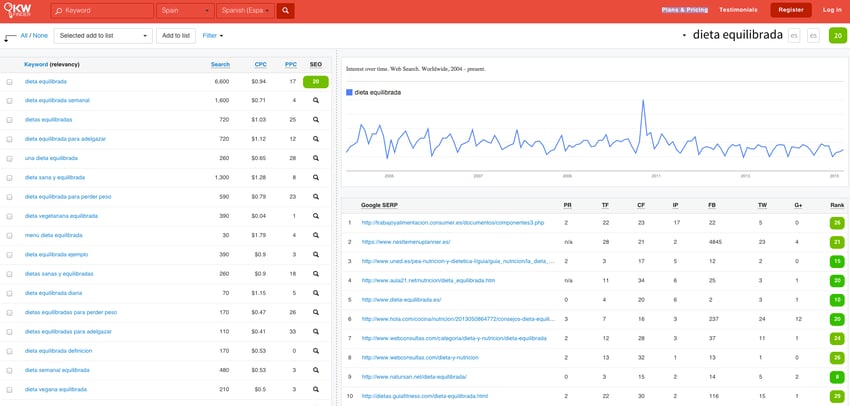The width and height of the screenshot is (850, 406).
Task: Open the Selected add to list dropdown
Action: (x=104, y=36)
